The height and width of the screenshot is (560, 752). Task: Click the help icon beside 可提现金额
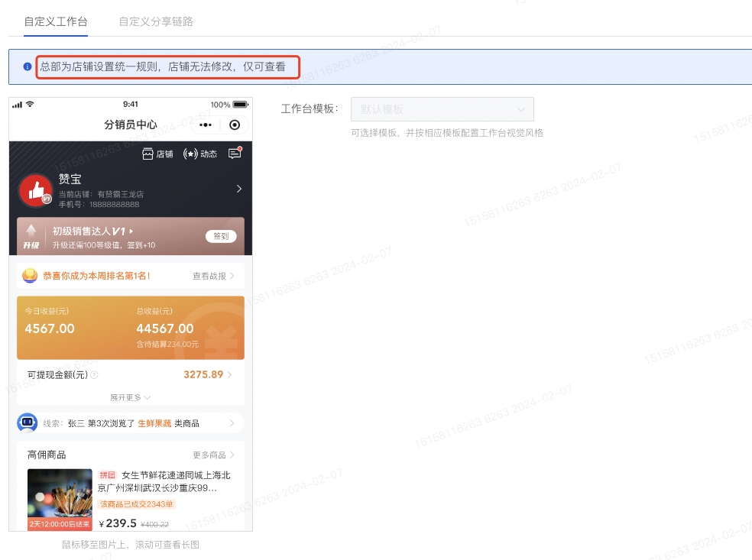(x=95, y=375)
